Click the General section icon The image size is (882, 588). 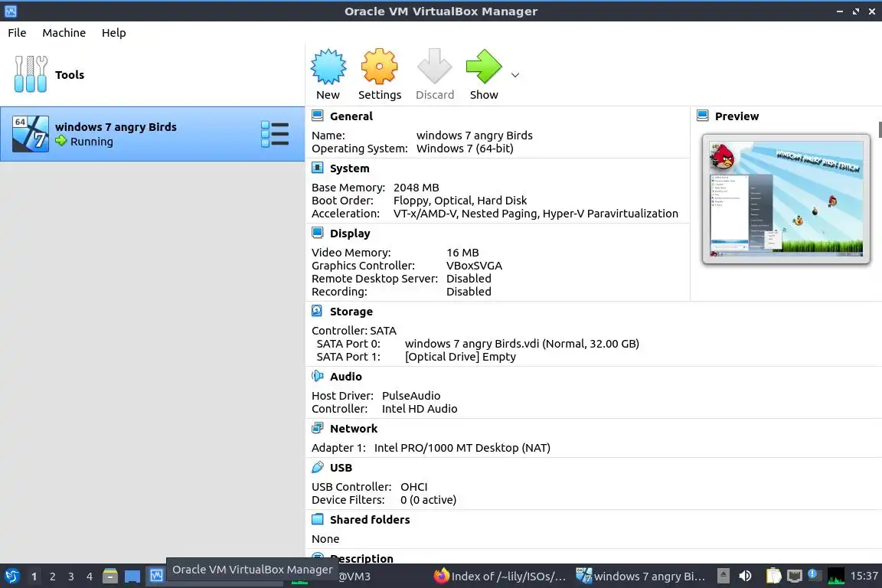(317, 116)
